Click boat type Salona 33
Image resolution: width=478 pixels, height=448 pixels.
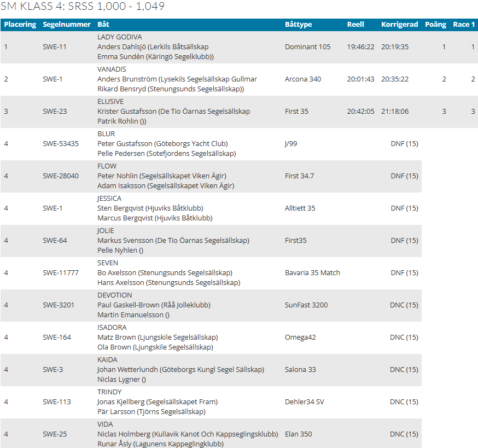300,370
